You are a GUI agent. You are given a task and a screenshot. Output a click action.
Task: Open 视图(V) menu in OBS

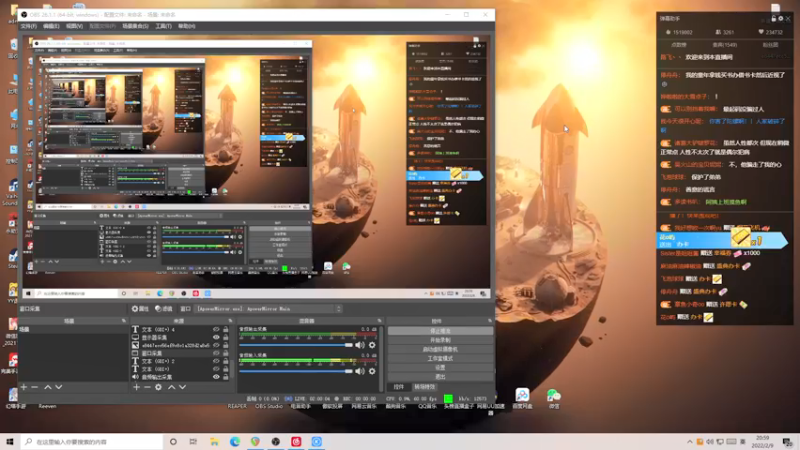click(x=74, y=26)
